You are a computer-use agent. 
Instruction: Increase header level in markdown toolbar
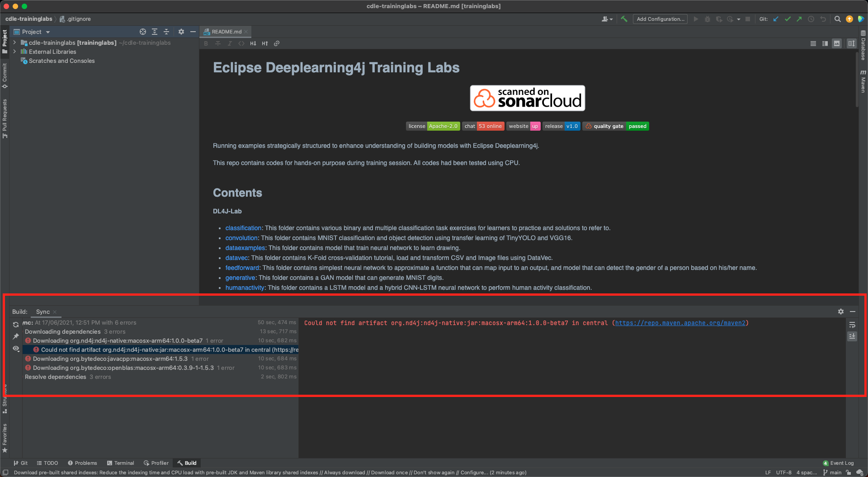pyautogui.click(x=265, y=43)
